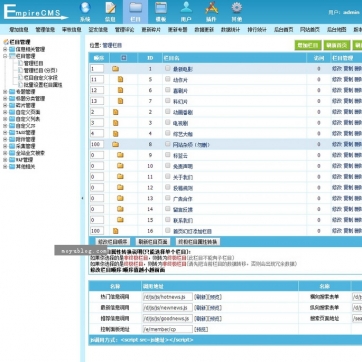
Task: Open 管理评论 in the secondary menu bar
Action: [125, 30]
